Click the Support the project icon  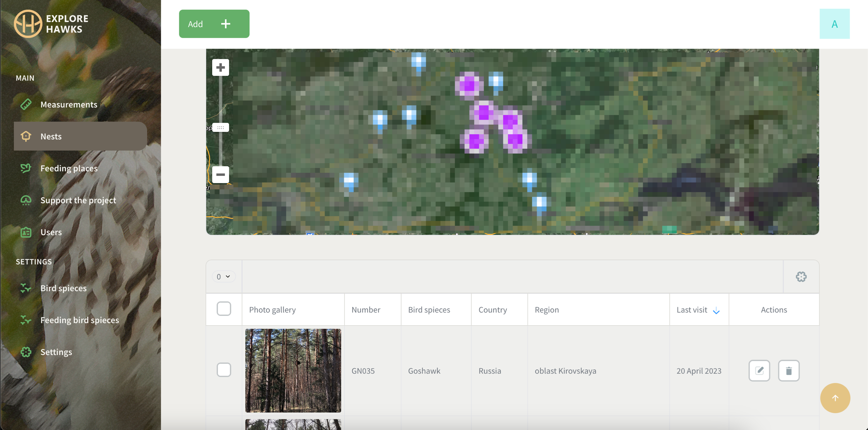(x=26, y=200)
